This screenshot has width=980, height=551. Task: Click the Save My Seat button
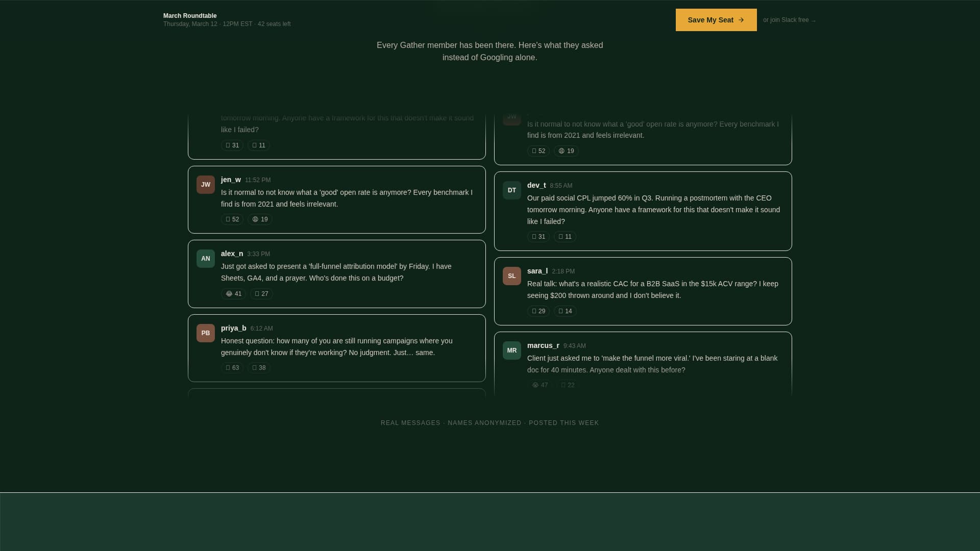click(x=716, y=20)
